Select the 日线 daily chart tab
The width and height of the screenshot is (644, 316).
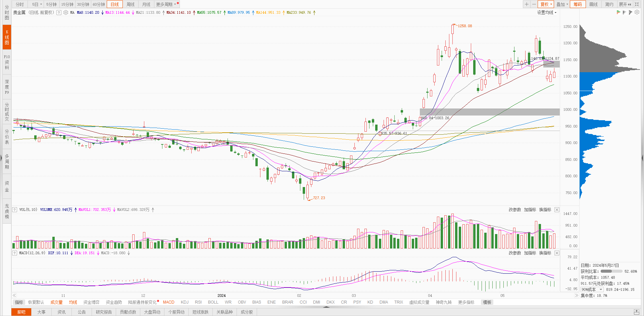[x=115, y=4]
